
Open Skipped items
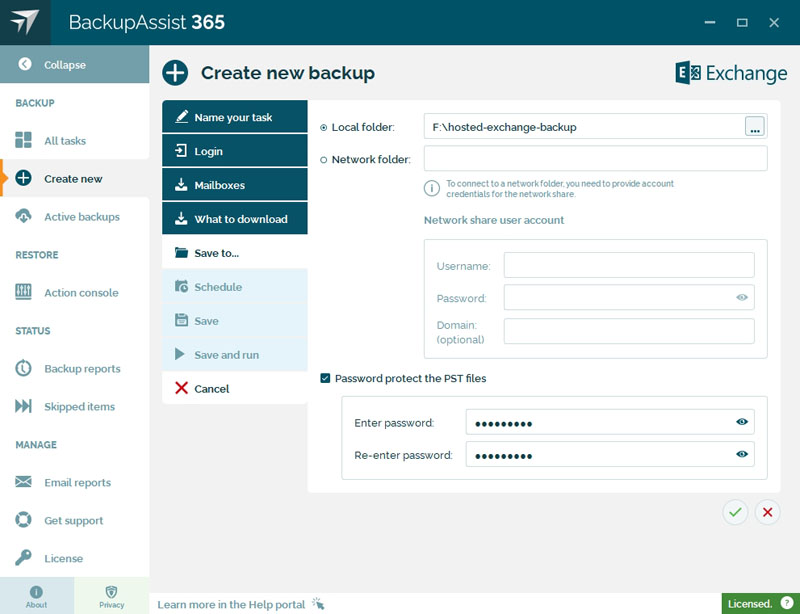74,406
